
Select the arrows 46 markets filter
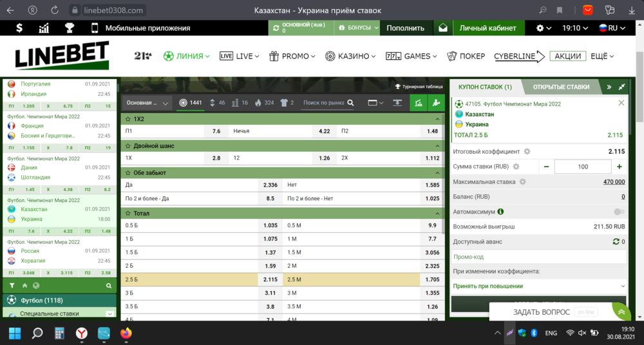point(217,103)
